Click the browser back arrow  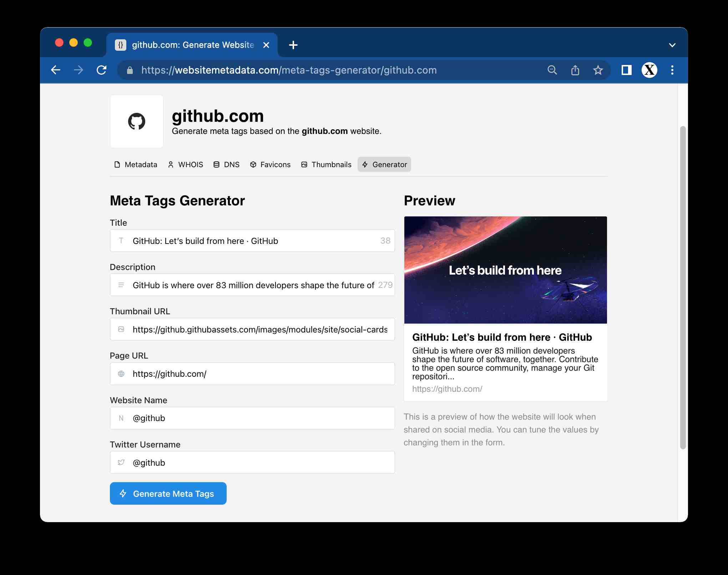(56, 70)
